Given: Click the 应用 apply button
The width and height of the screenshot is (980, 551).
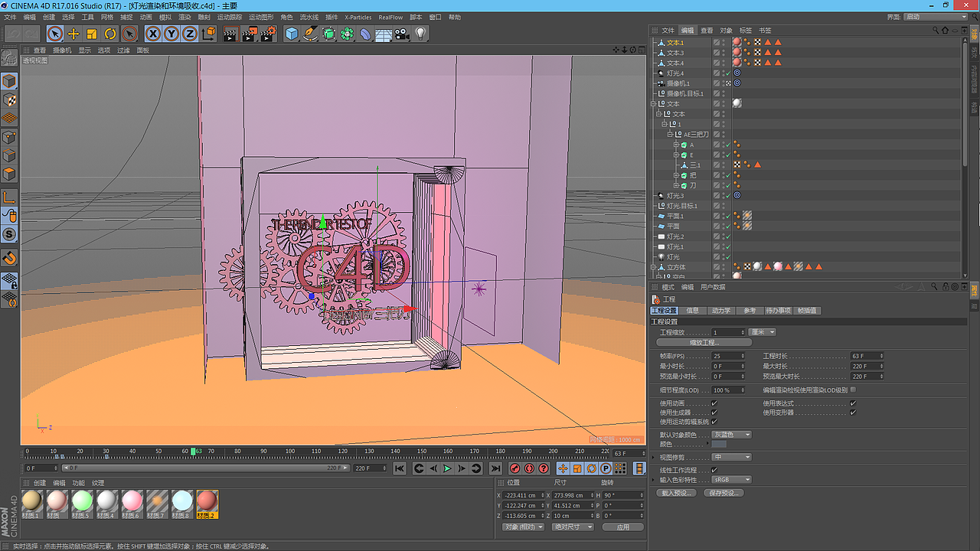Looking at the screenshot, I should 623,527.
